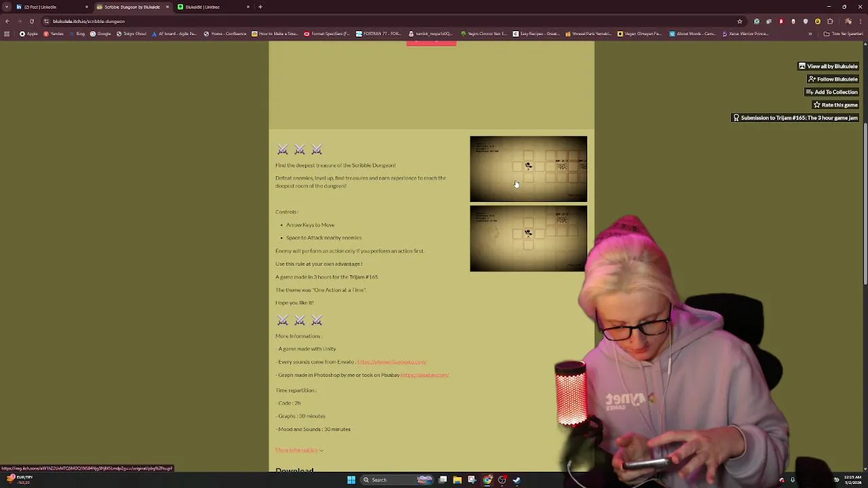Go back to the previous page
The image size is (868, 488).
pyautogui.click(x=7, y=21)
